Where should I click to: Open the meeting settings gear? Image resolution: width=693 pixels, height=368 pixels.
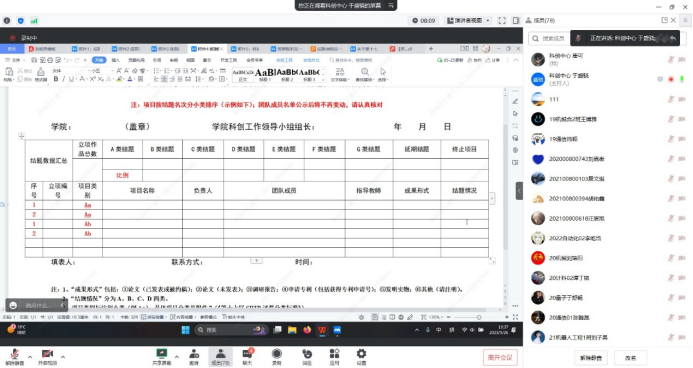[x=362, y=357]
